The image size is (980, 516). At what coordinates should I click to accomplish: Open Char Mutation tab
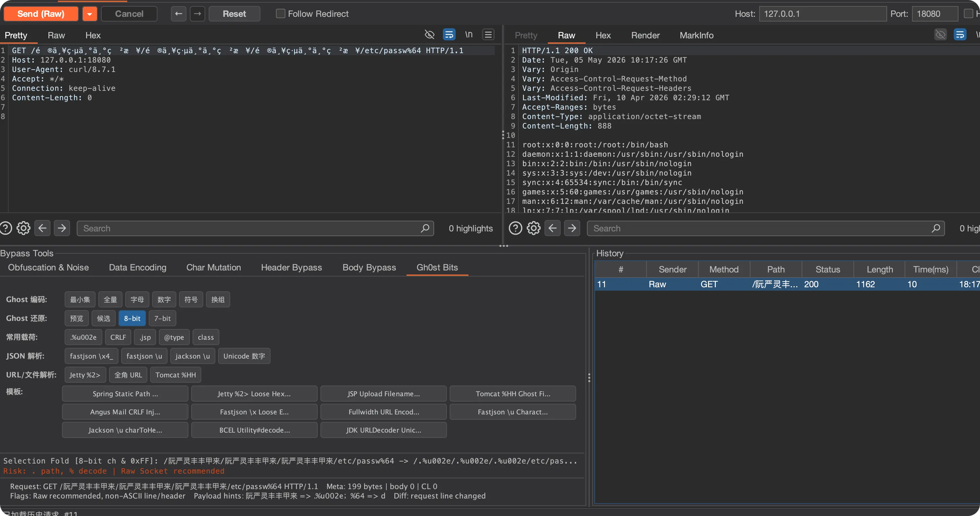click(213, 268)
